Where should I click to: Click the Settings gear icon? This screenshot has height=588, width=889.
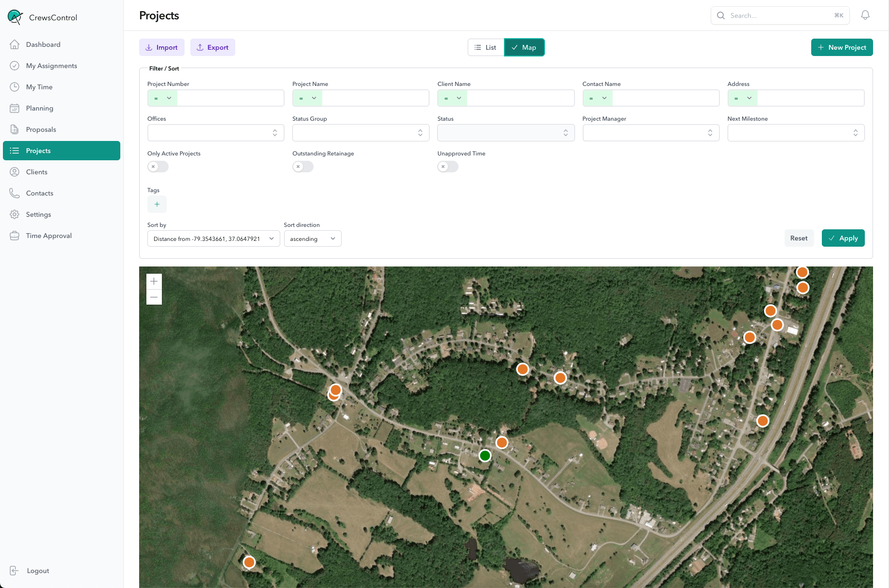14,214
